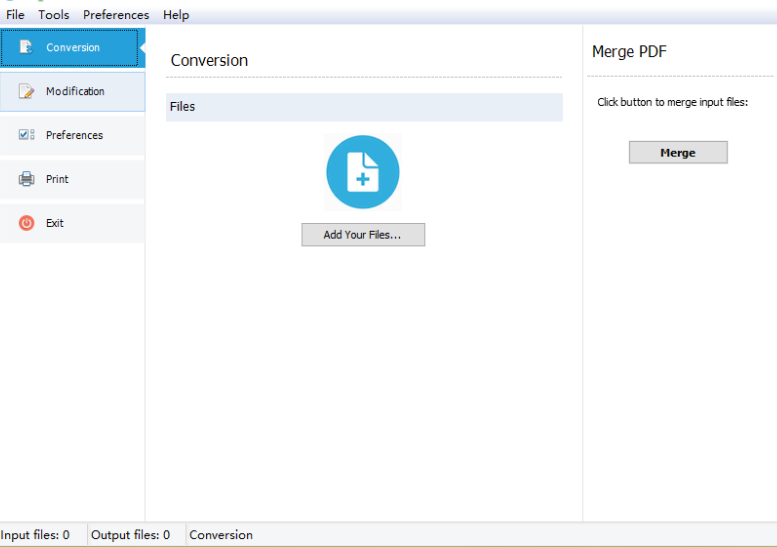
Task: Switch to the Modification tab label
Action: (75, 91)
